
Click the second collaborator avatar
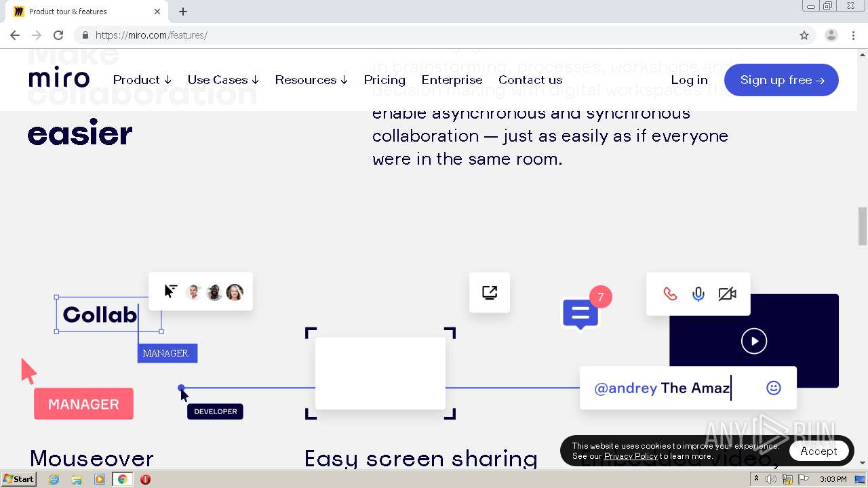(x=214, y=292)
